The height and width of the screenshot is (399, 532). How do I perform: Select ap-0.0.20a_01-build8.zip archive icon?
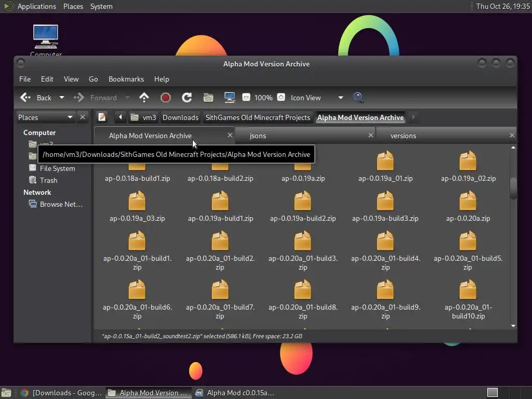pyautogui.click(x=302, y=289)
